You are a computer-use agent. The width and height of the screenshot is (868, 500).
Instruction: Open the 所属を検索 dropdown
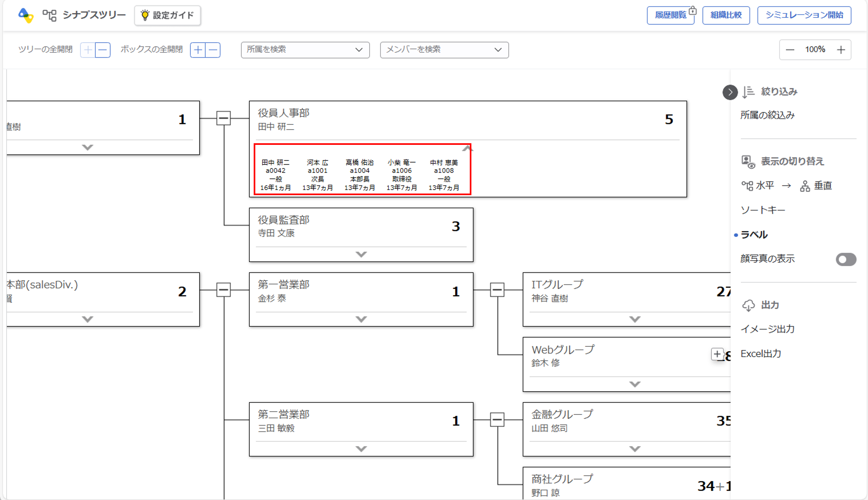tap(305, 50)
